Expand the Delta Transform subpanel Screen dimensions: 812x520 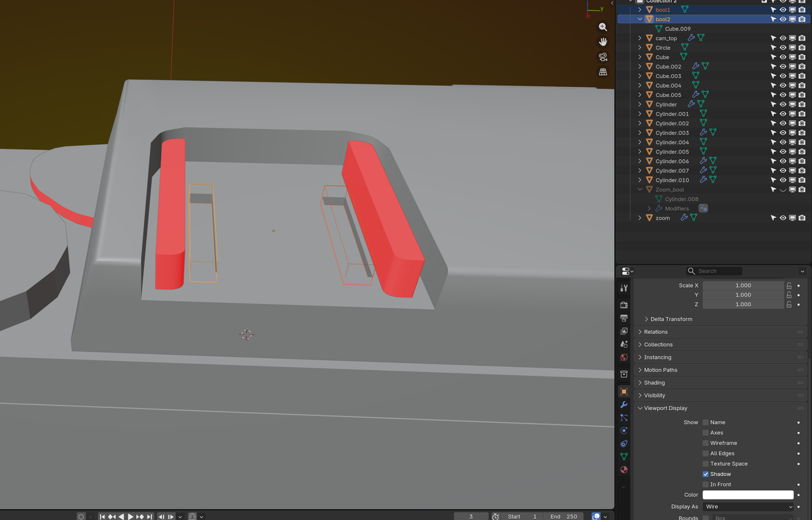coord(671,319)
